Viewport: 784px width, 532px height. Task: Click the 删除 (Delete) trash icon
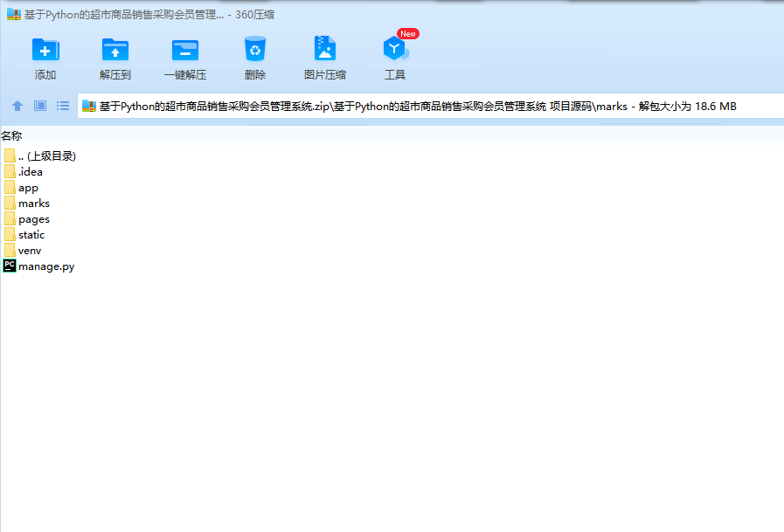tap(255, 49)
